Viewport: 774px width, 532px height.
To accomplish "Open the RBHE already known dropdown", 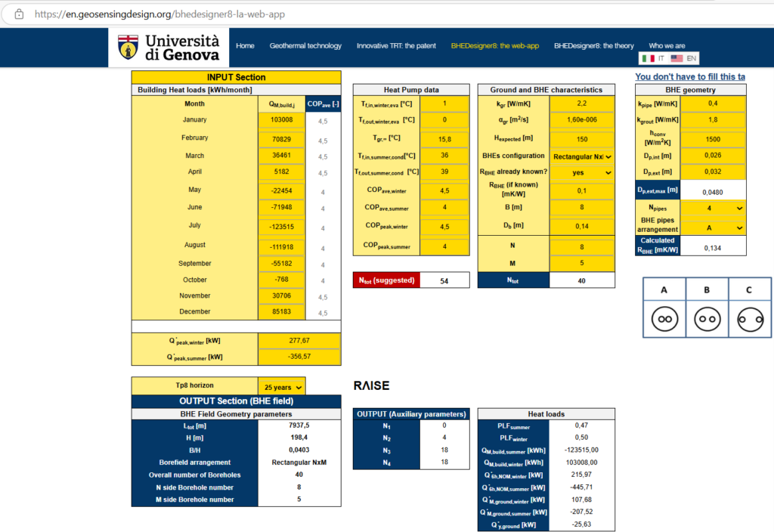I will [x=581, y=172].
